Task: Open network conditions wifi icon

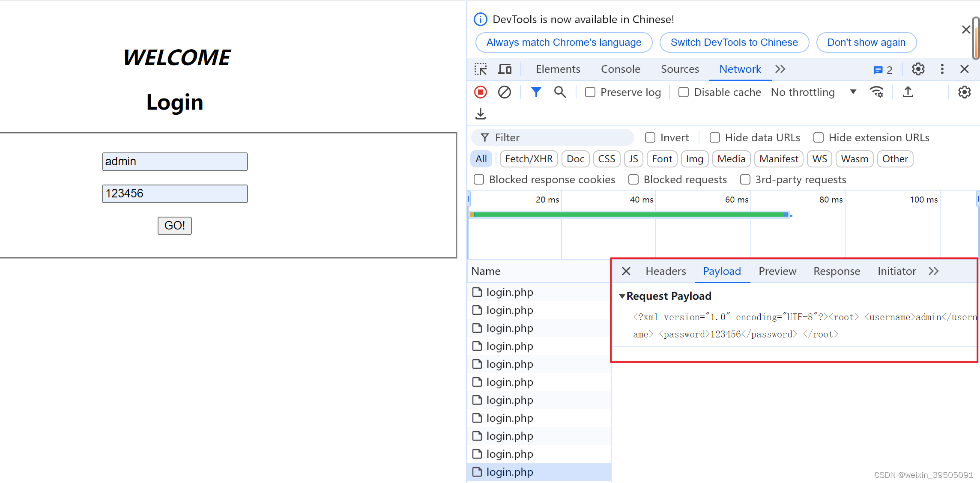Action: point(876,92)
